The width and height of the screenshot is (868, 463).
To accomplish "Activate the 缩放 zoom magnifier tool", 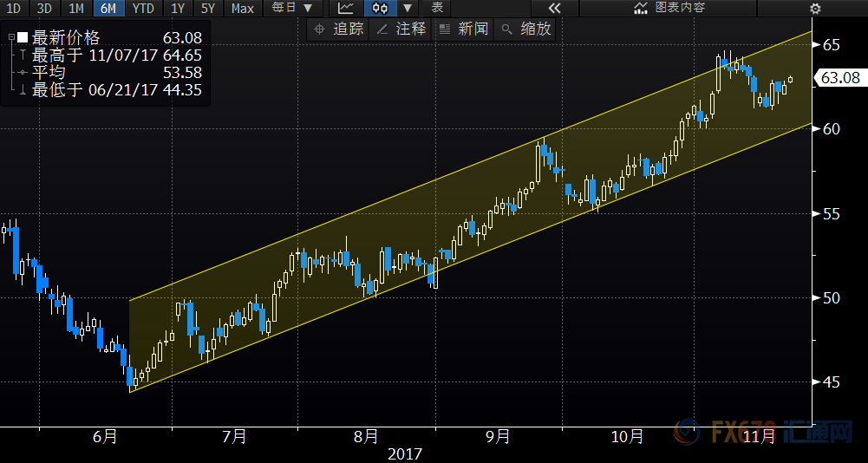I will point(526,29).
